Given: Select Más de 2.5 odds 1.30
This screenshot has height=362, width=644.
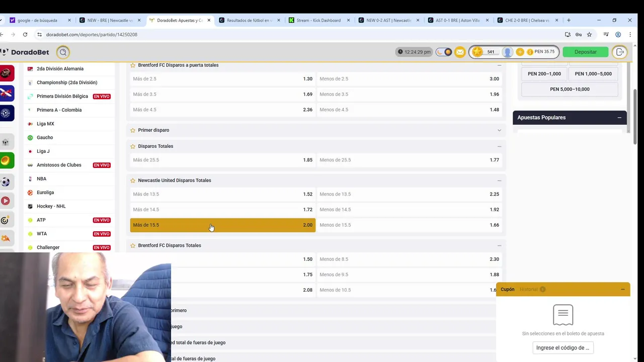Looking at the screenshot, I should click(x=222, y=79).
